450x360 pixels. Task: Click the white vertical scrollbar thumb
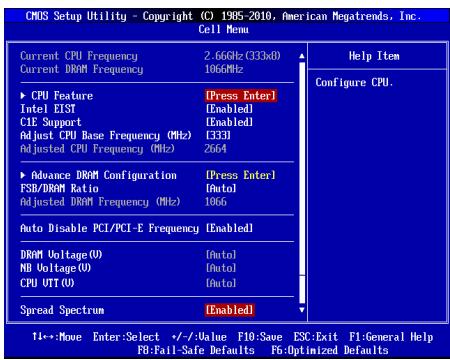coord(302,168)
